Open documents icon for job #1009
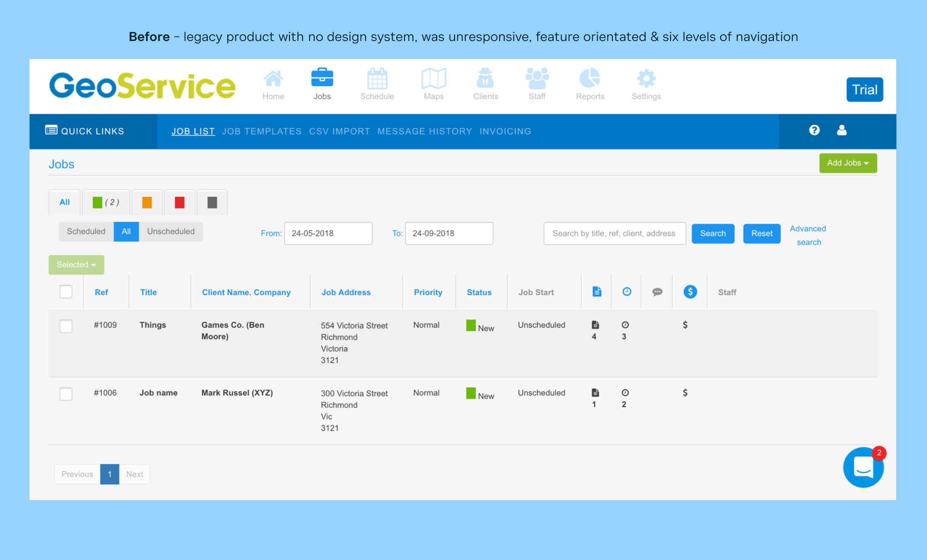 coord(595,325)
